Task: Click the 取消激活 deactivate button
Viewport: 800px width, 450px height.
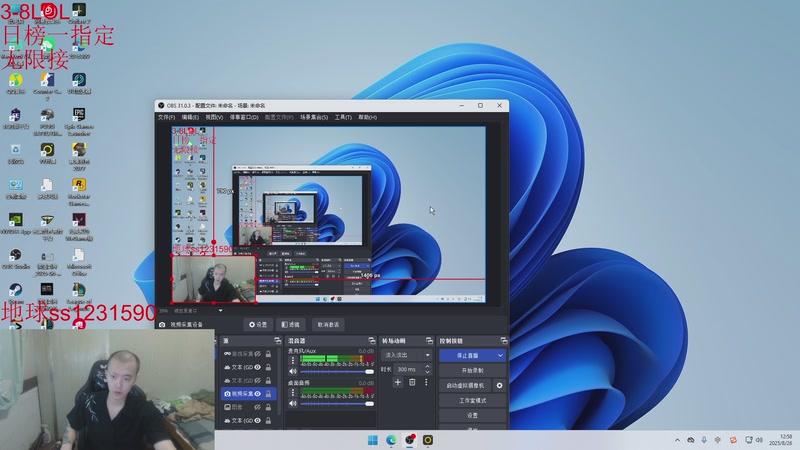Action: click(328, 324)
